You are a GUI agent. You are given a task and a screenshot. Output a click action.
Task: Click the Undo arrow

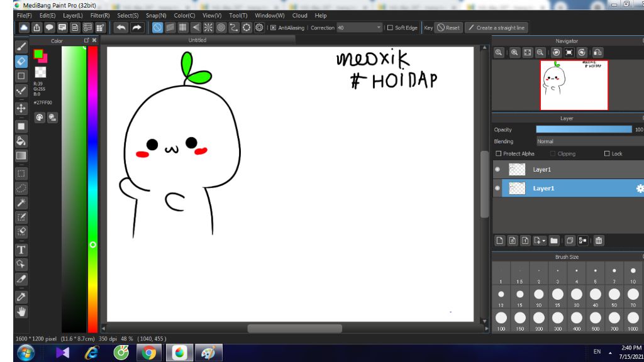point(121,28)
